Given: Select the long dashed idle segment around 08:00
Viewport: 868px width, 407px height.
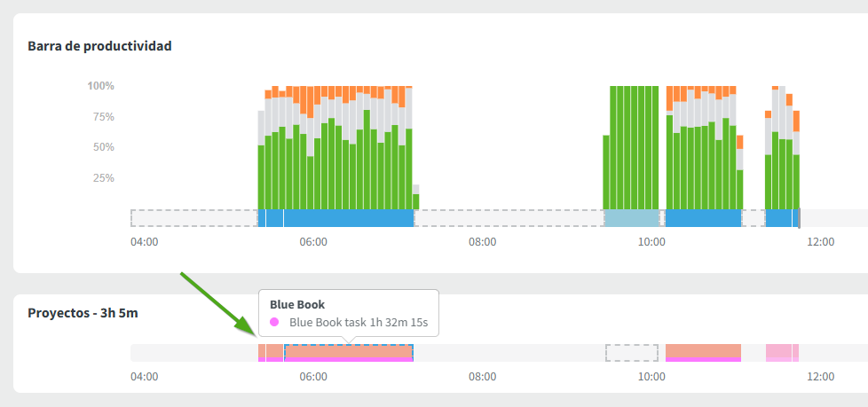Looking at the screenshot, I should [x=508, y=218].
